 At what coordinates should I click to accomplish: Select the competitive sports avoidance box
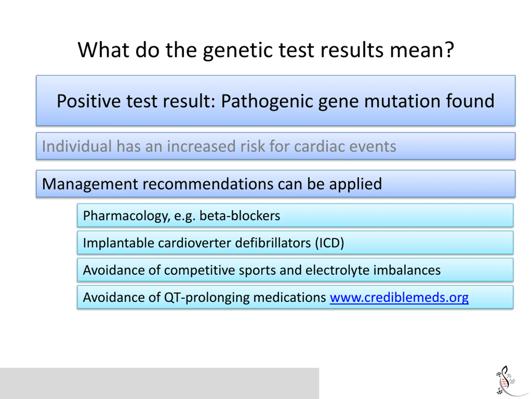tap(295, 270)
